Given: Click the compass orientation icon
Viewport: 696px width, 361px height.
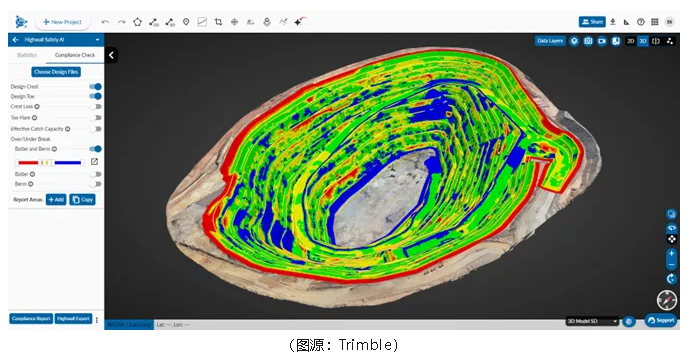Looking at the screenshot, I should 667,300.
